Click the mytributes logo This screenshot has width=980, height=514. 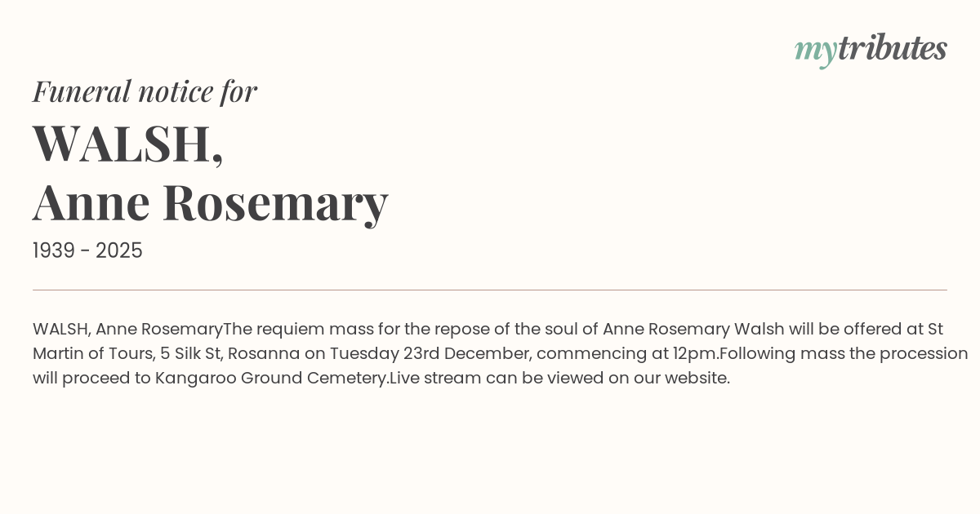[x=870, y=49]
